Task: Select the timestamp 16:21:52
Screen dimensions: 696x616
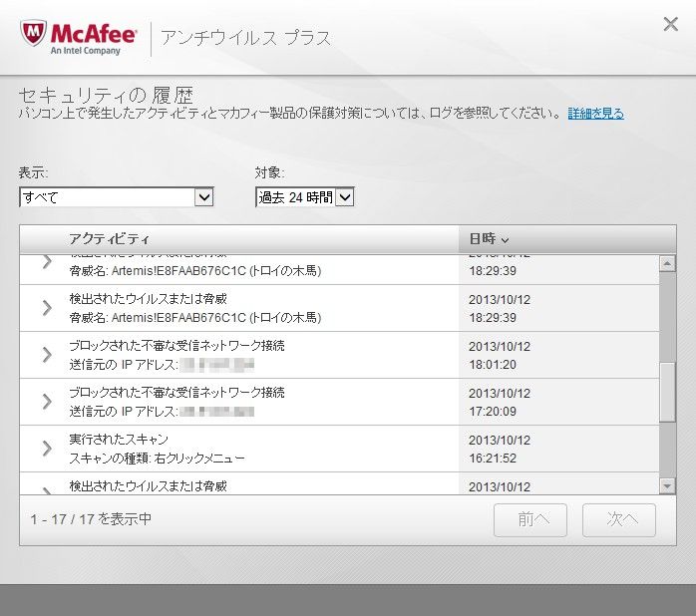Action: tap(493, 459)
